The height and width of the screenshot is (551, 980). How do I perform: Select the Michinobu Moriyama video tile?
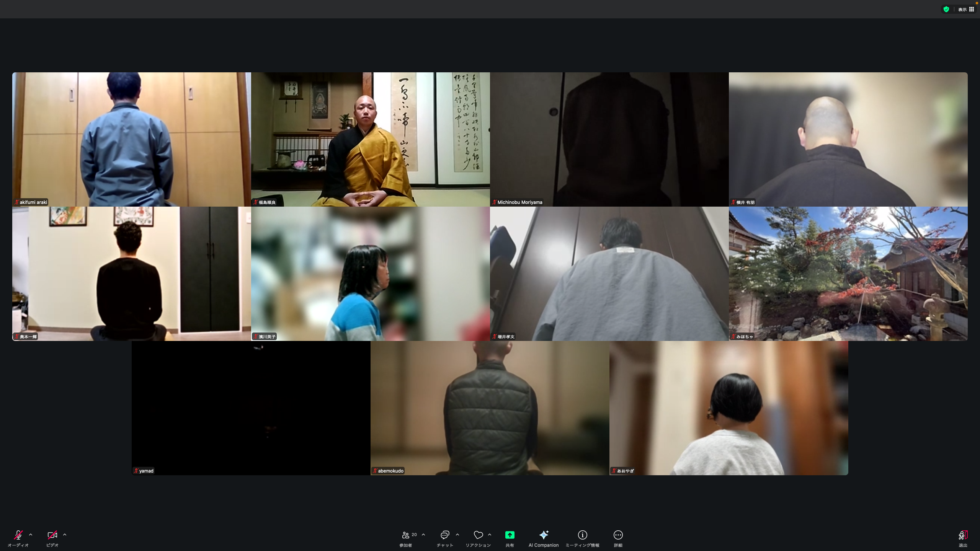(x=609, y=139)
